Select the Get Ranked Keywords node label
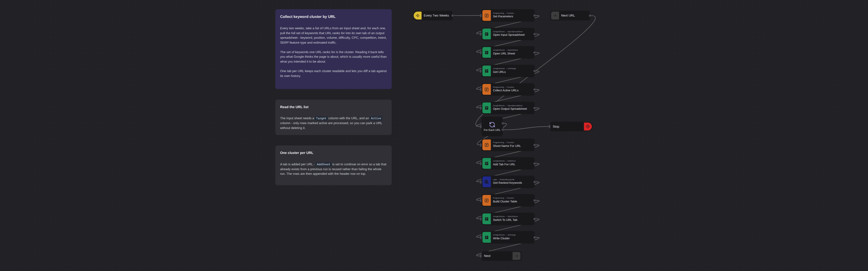Screen dimensions: 868x271 click(507, 183)
